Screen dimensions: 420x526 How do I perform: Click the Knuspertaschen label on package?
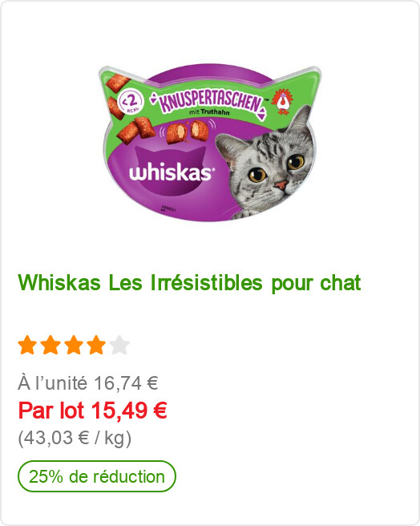pos(210,102)
